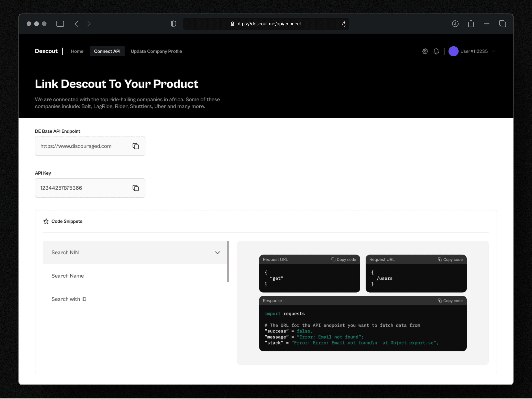This screenshot has width=532, height=399.
Task: Click the browser share icon
Action: coord(471,24)
